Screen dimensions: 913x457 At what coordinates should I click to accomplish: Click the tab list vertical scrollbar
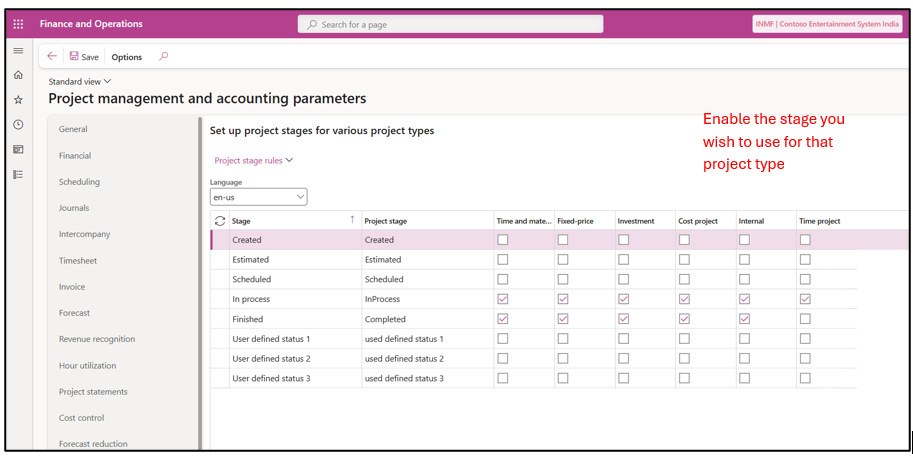(x=200, y=283)
